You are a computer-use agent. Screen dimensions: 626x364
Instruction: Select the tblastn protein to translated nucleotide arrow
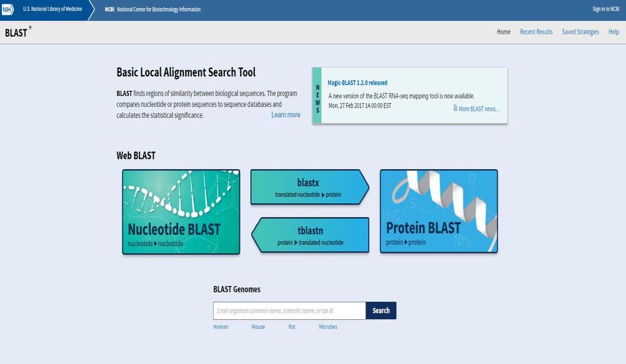point(310,235)
